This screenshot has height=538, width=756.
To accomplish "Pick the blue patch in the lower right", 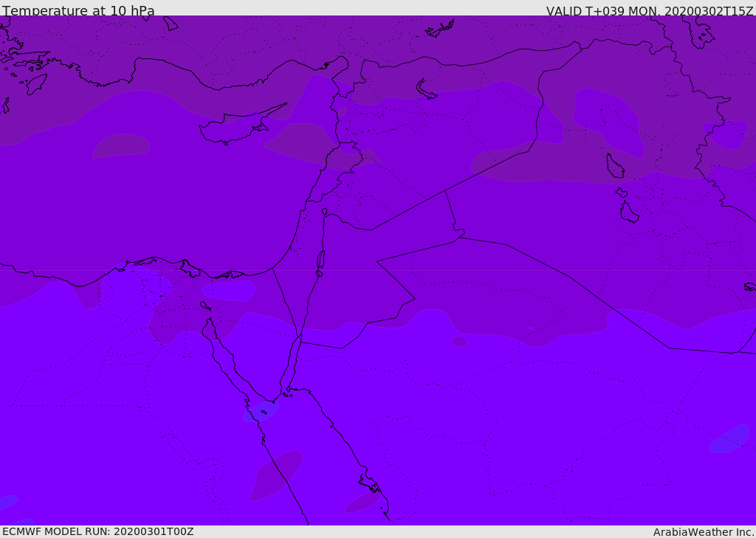I will [729, 439].
